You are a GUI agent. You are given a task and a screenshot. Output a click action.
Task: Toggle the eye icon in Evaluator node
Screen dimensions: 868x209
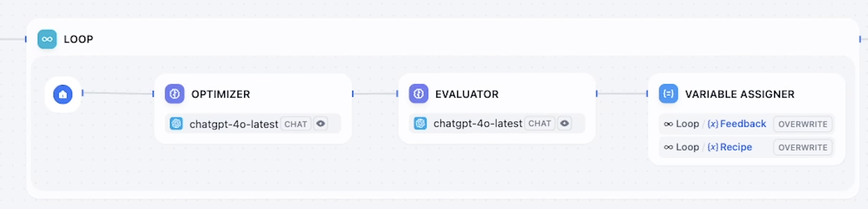click(x=564, y=123)
